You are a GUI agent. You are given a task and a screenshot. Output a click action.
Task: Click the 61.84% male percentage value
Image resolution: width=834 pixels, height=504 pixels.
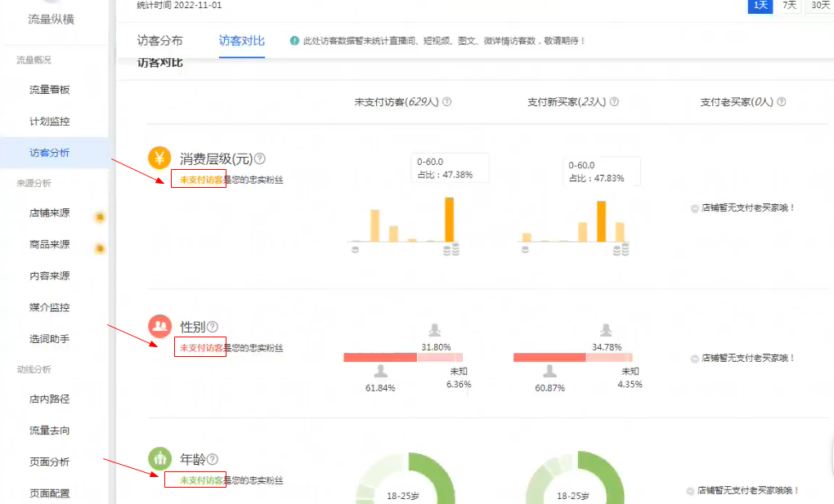380,388
